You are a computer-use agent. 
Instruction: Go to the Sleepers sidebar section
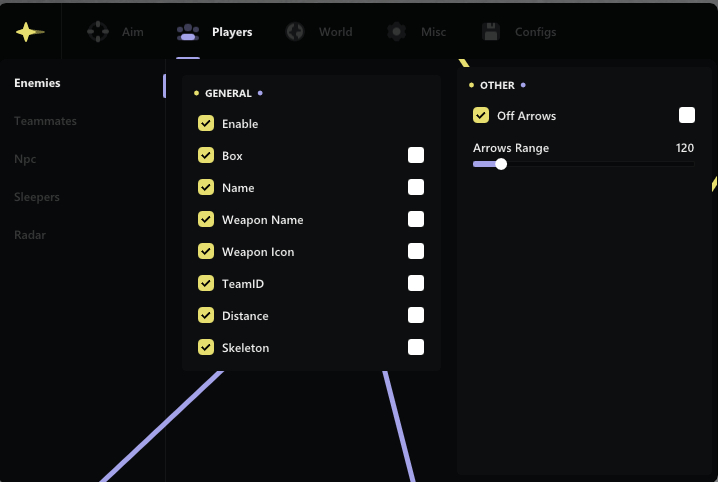(x=37, y=197)
